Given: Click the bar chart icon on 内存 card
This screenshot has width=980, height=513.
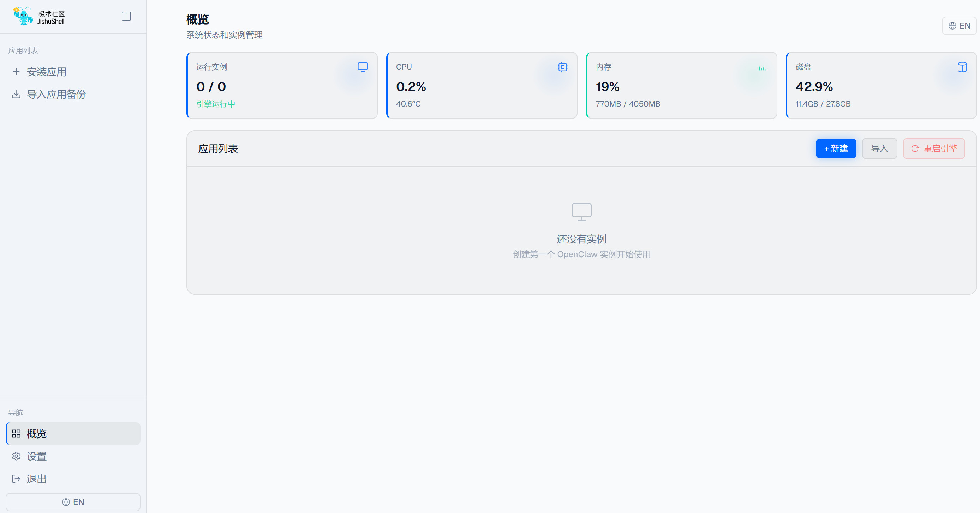Looking at the screenshot, I should pos(763,68).
